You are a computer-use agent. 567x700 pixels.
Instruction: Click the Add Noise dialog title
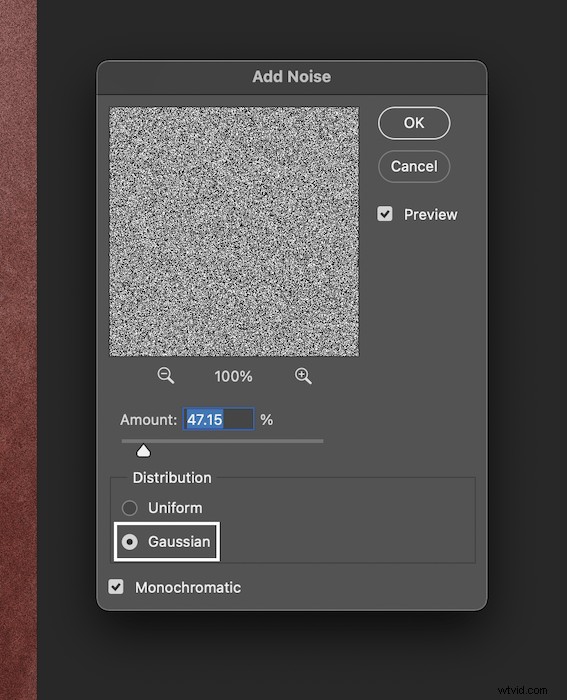tap(292, 77)
